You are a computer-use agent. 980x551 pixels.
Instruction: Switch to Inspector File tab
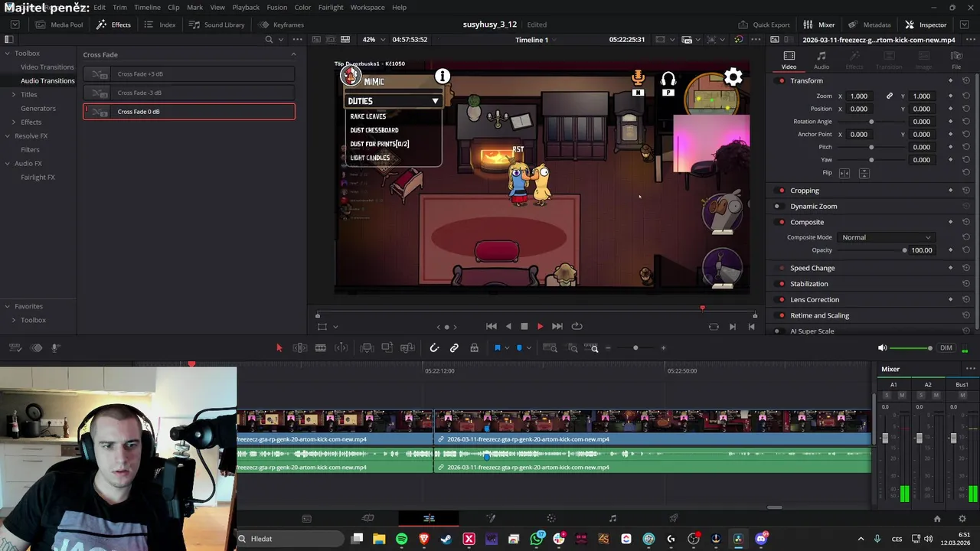coord(956,60)
